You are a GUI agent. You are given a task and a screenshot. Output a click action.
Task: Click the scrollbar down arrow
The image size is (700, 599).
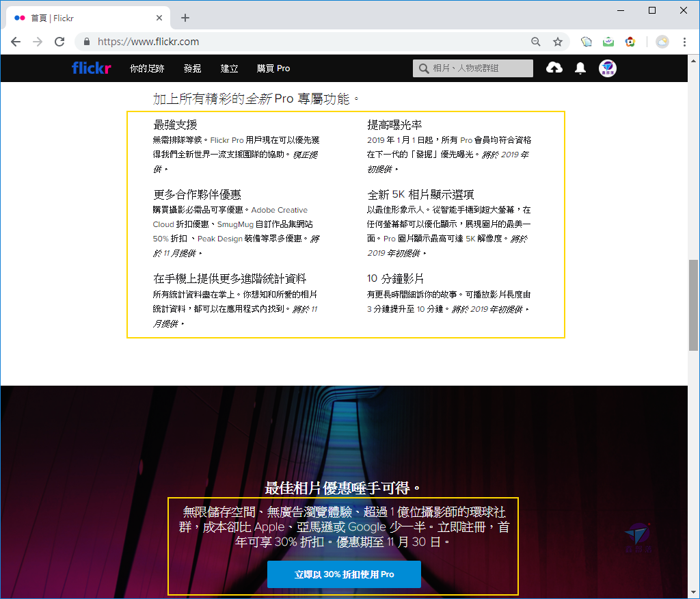pyautogui.click(x=693, y=594)
